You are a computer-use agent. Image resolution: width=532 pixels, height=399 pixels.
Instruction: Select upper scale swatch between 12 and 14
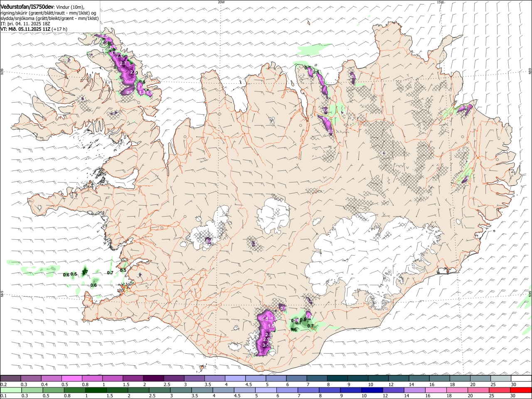pos(398,379)
